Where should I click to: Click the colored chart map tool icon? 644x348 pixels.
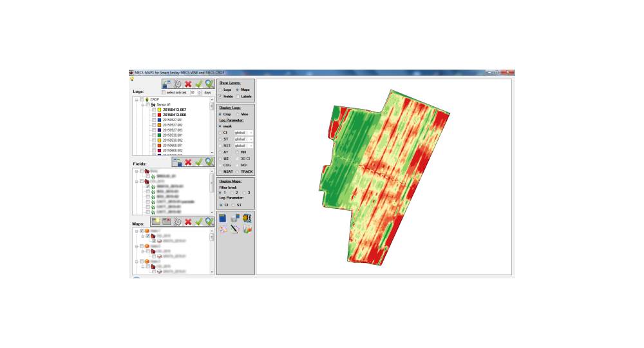[x=247, y=229]
